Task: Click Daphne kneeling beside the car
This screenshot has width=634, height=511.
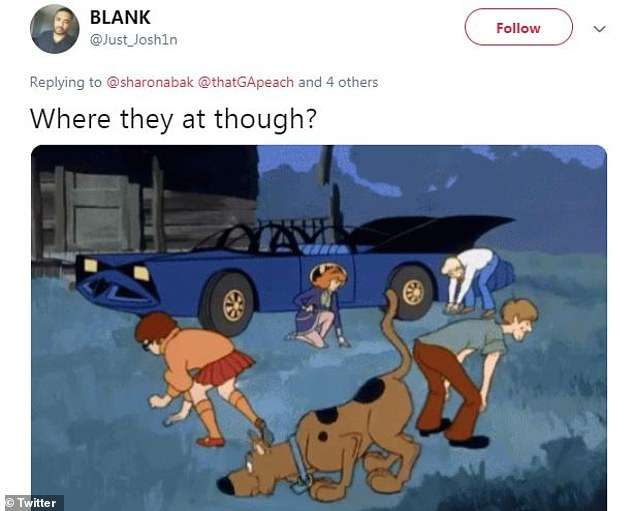Action: pyautogui.click(x=319, y=305)
